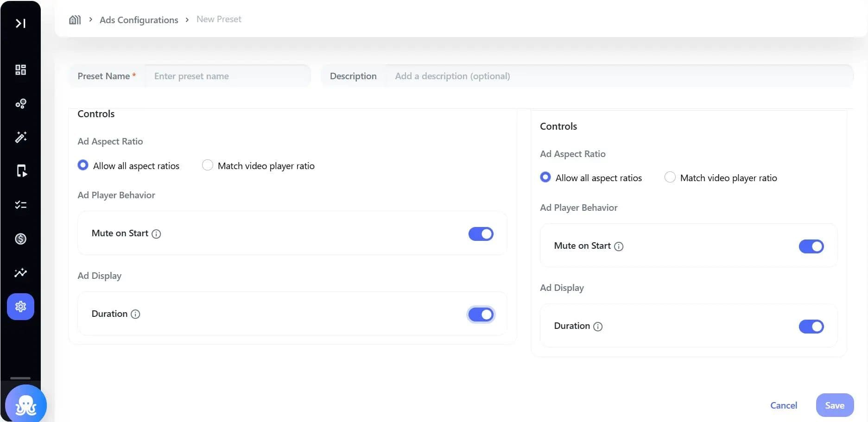
Task: Show info for Mute on Start in right panel
Action: tap(619, 246)
